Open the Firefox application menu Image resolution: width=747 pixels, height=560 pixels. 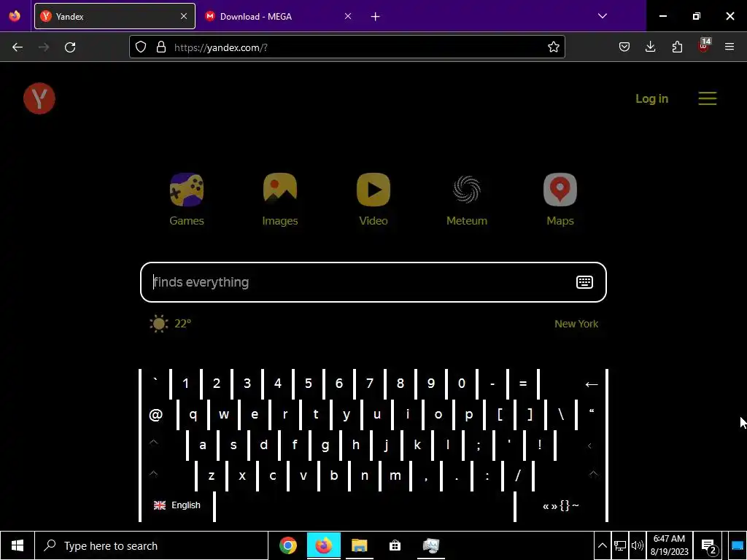(729, 47)
